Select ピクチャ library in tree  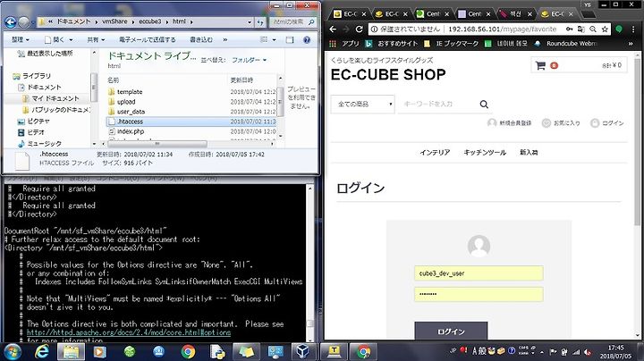(x=34, y=121)
